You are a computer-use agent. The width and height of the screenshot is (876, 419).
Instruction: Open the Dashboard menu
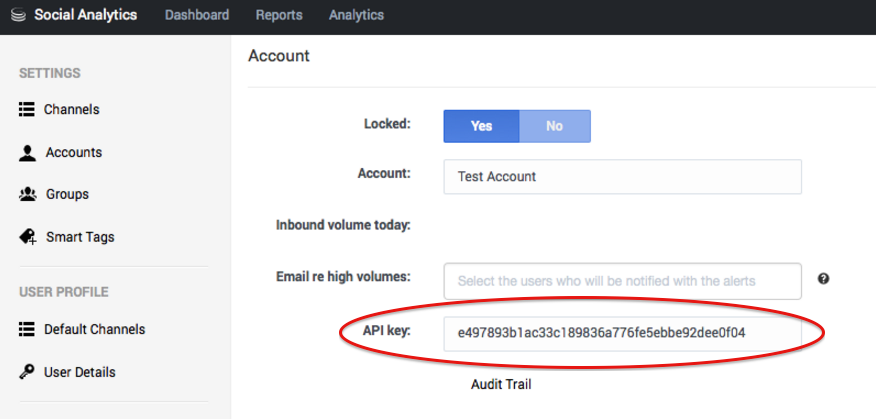pyautogui.click(x=197, y=15)
